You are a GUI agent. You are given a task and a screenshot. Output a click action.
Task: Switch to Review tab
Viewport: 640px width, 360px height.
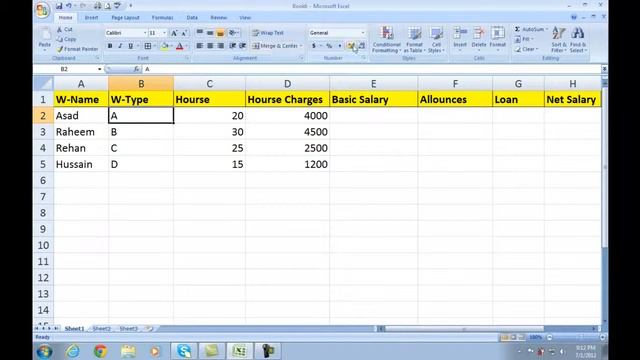tap(218, 18)
